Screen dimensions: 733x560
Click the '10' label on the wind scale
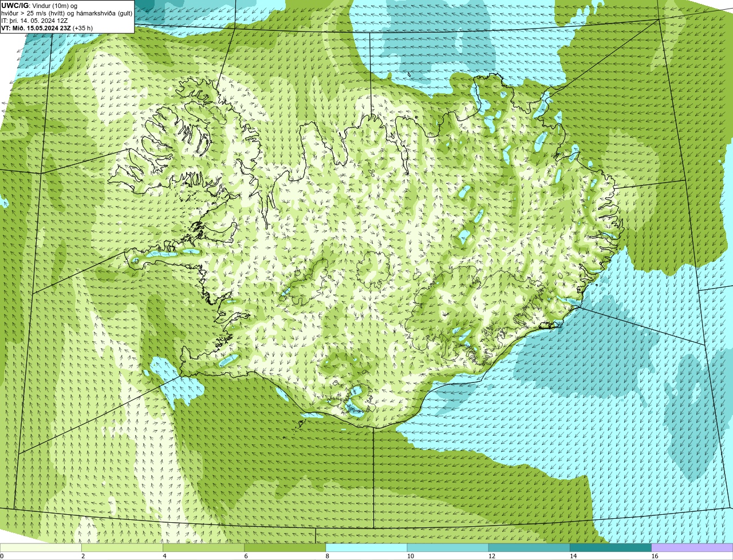pos(410,556)
